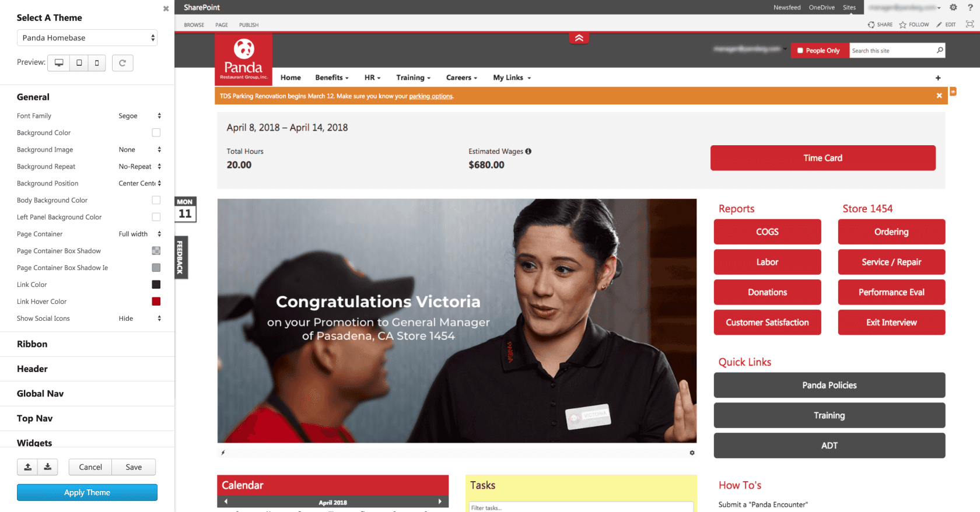Open the Benefits nav menu
This screenshot has width=980, height=512.
[x=332, y=78]
